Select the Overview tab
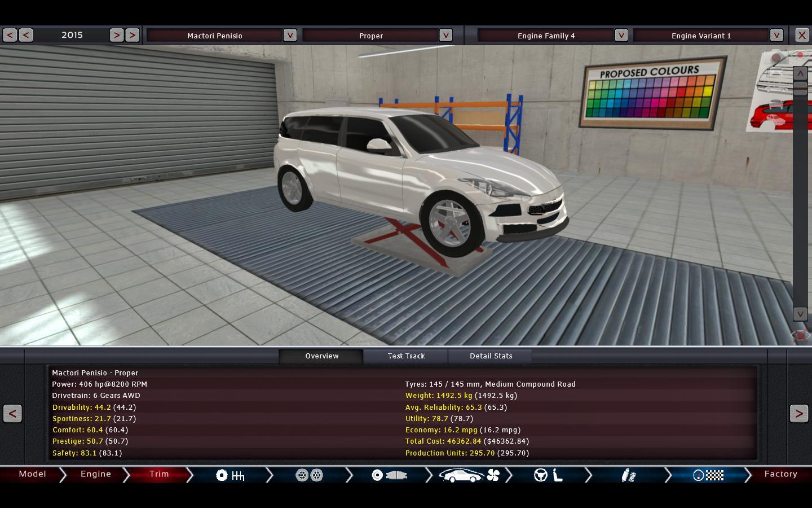The height and width of the screenshot is (508, 812). pos(321,356)
